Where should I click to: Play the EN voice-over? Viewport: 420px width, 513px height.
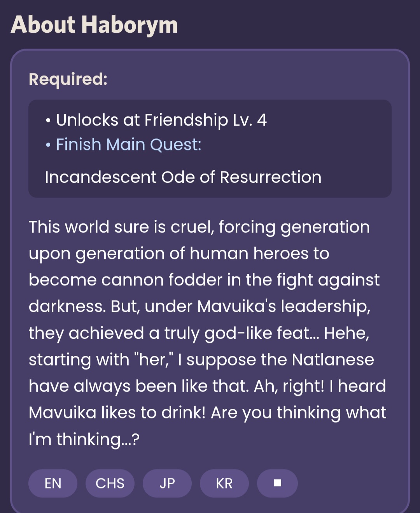[x=53, y=483]
